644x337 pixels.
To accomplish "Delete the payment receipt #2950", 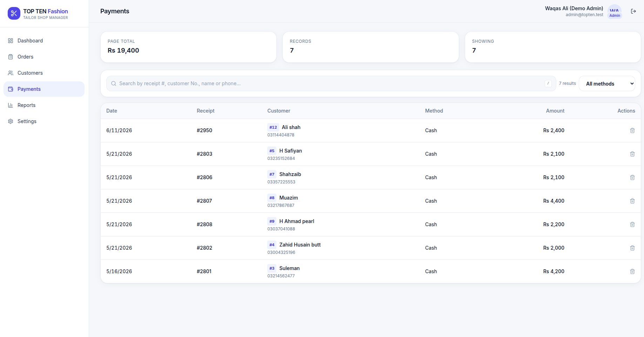I will click(632, 130).
